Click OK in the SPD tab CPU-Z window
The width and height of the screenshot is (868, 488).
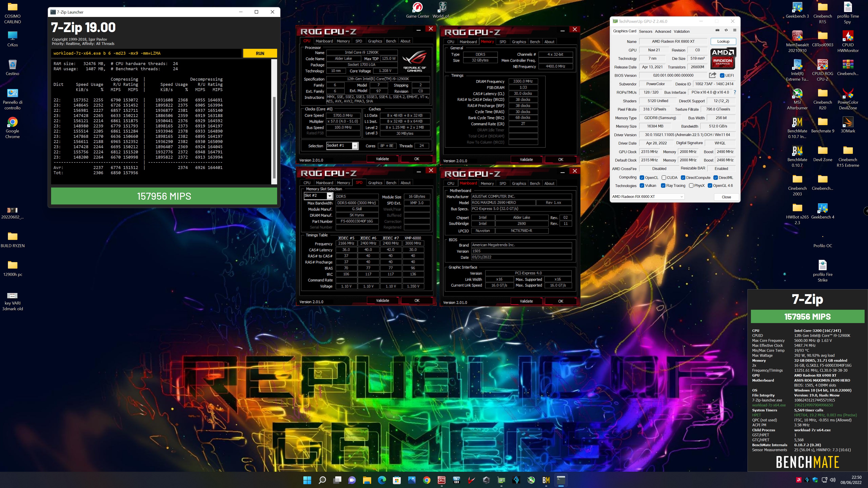click(x=417, y=300)
